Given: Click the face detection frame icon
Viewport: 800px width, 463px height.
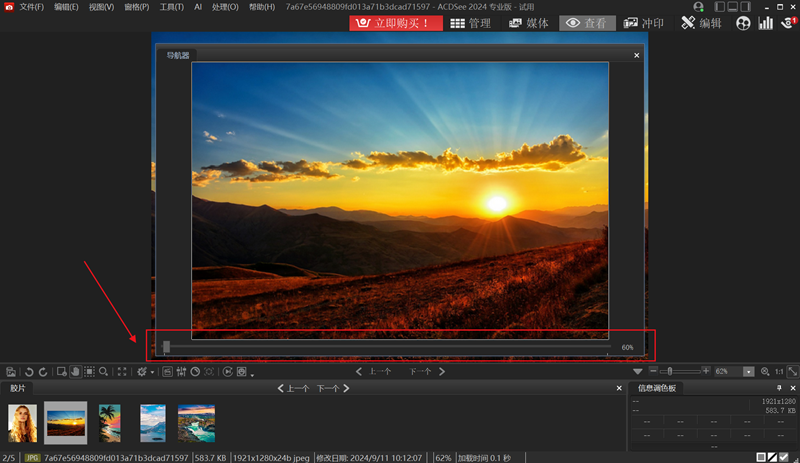Looking at the screenshot, I should coord(209,372).
